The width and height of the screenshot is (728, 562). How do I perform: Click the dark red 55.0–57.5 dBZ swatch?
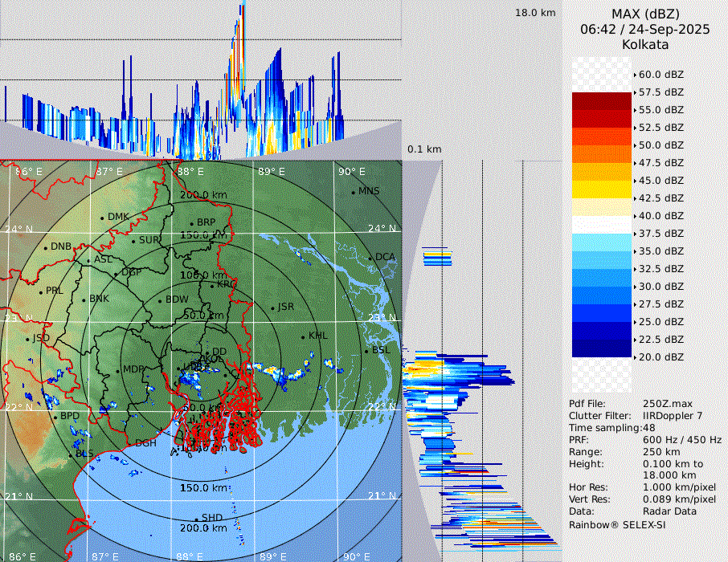[601, 101]
